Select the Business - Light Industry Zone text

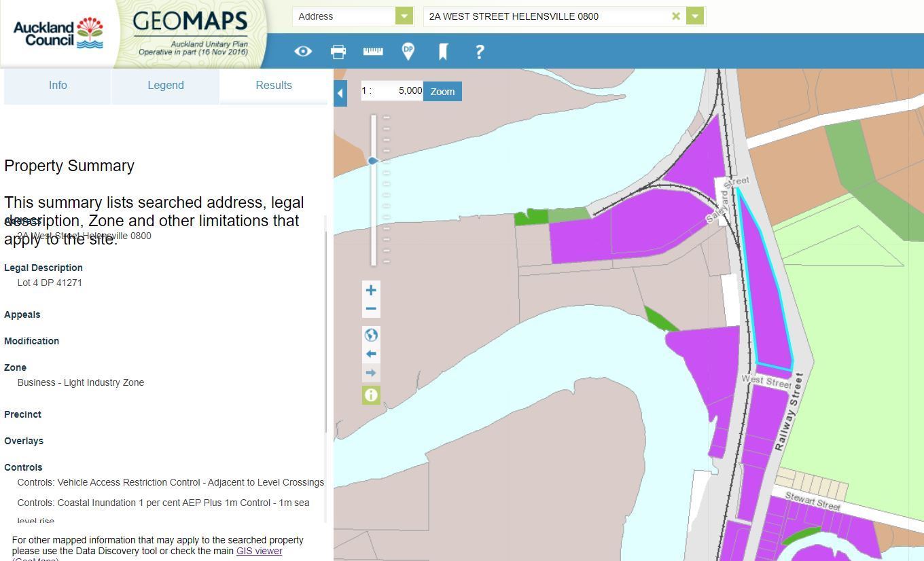click(x=81, y=382)
